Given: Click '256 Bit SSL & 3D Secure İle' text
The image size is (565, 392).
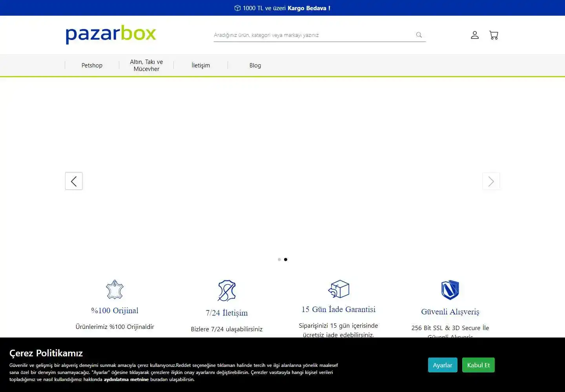Looking at the screenshot, I should (x=450, y=328).
